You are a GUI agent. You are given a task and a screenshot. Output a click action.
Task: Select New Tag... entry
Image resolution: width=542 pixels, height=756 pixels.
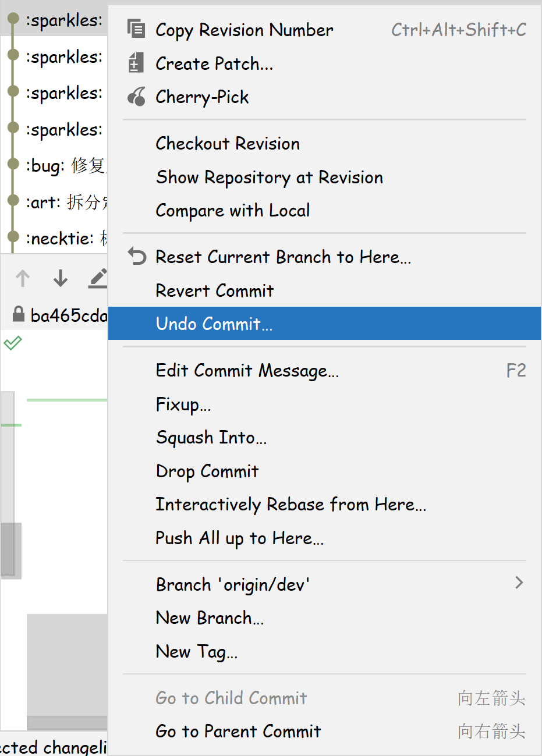tap(196, 652)
